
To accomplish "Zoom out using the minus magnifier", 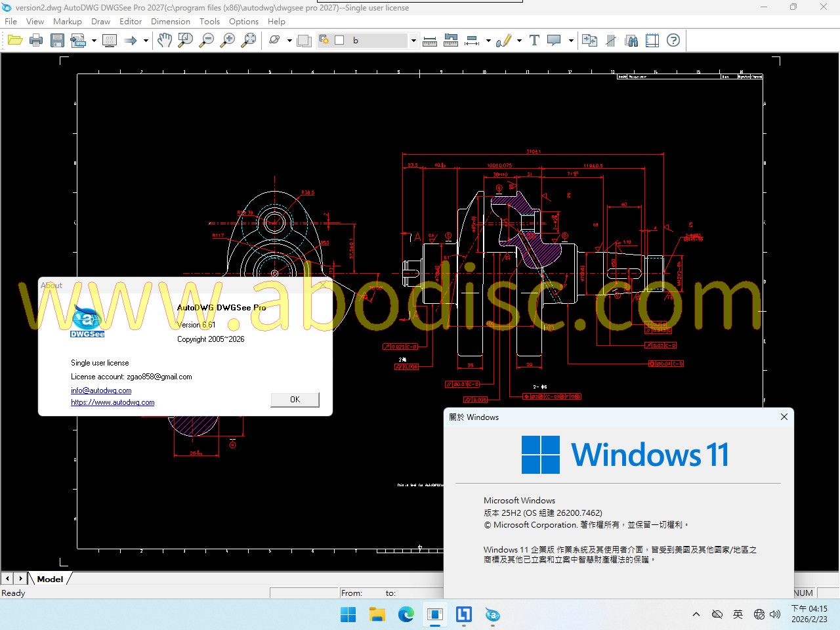I will (x=207, y=41).
